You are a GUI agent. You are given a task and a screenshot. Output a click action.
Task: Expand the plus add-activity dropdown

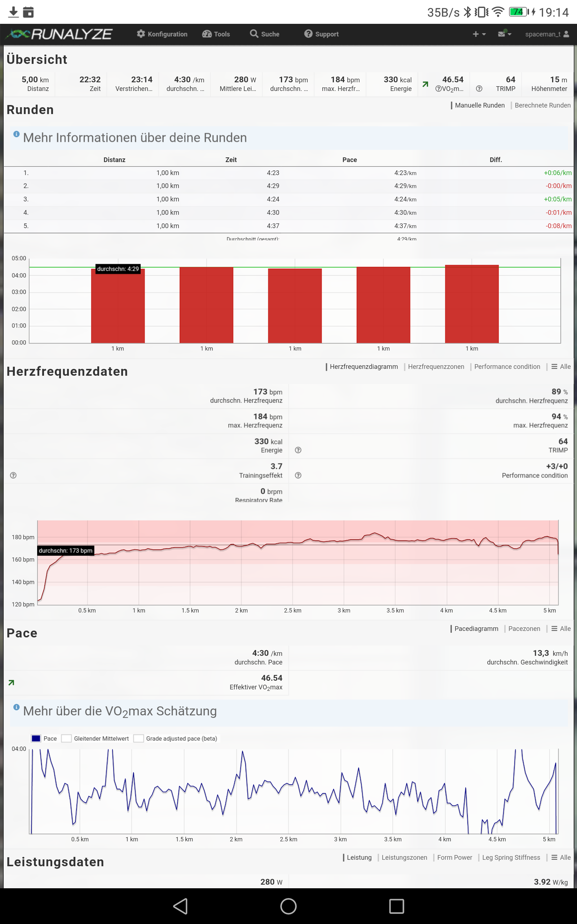479,34
